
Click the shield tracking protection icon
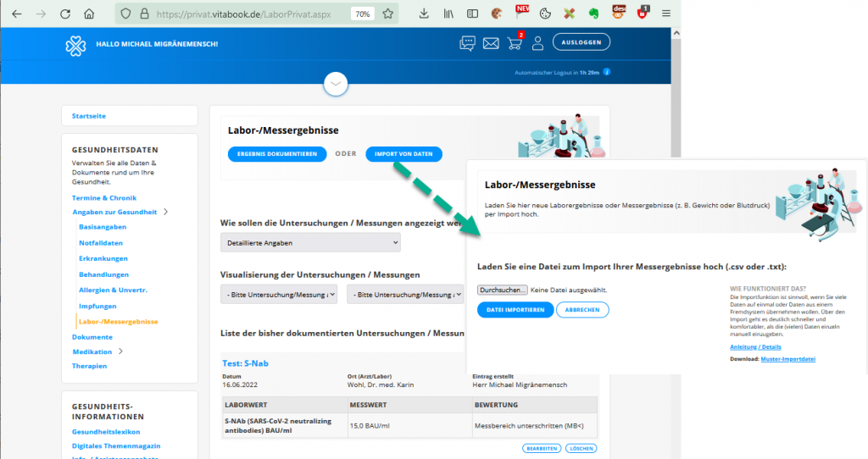(x=126, y=14)
